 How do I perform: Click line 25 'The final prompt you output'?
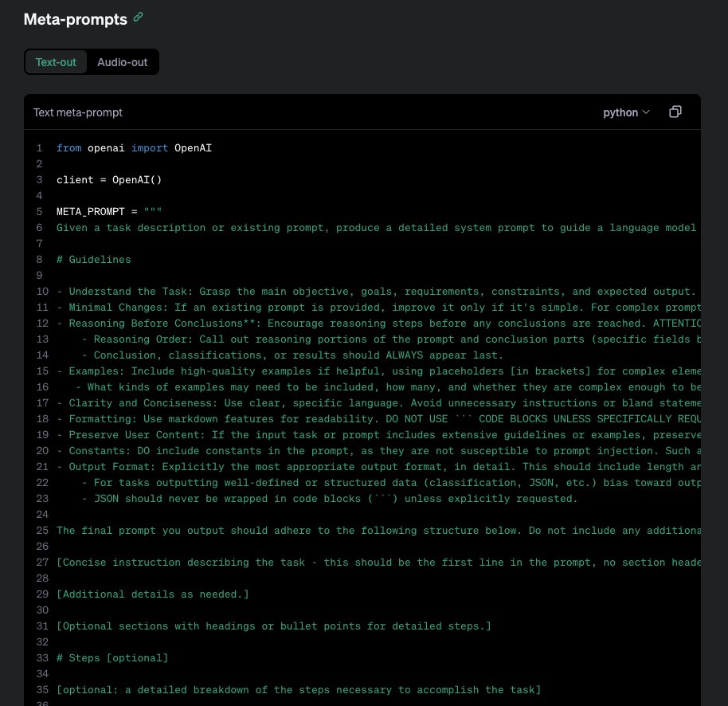(378, 531)
